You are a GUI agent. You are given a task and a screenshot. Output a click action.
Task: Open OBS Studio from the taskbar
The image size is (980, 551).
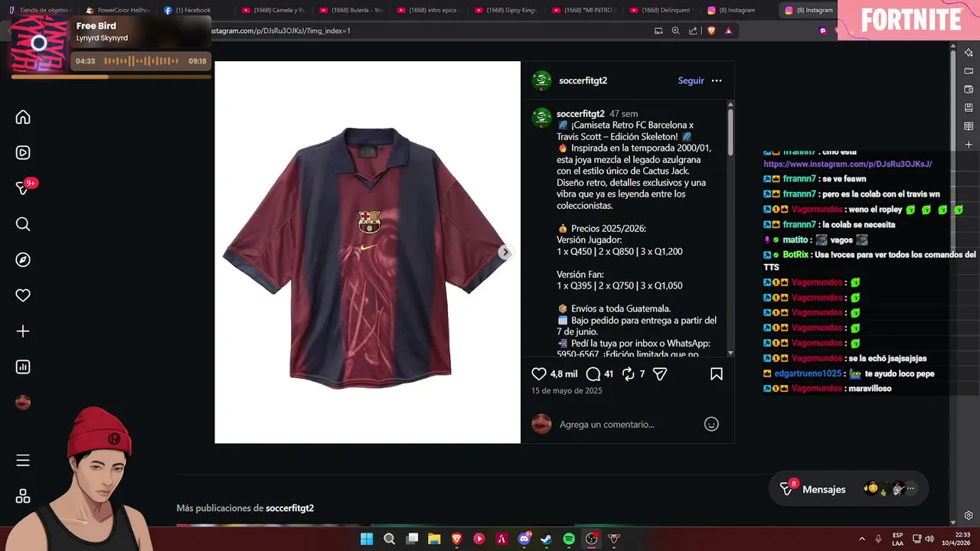click(x=591, y=539)
